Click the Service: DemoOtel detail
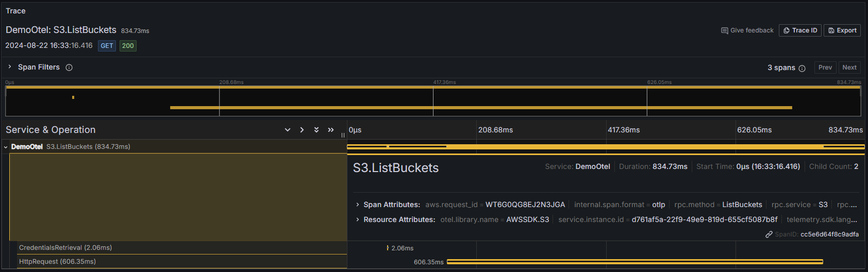The width and height of the screenshot is (868, 272). 577,166
